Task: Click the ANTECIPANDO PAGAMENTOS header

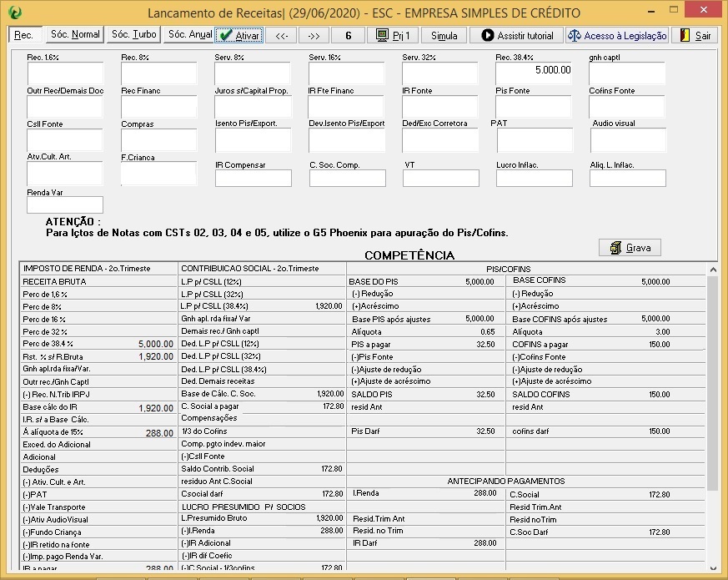Action: (506, 482)
